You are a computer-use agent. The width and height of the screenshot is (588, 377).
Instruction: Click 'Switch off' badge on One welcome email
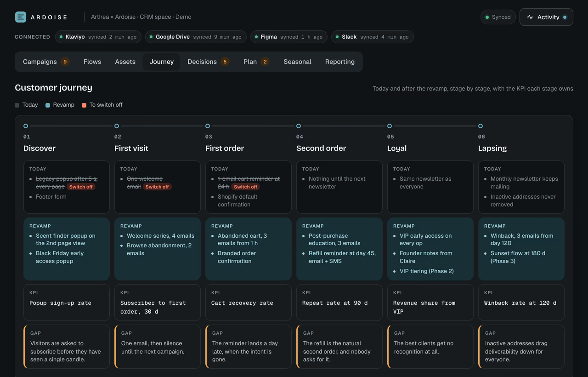[x=157, y=187]
